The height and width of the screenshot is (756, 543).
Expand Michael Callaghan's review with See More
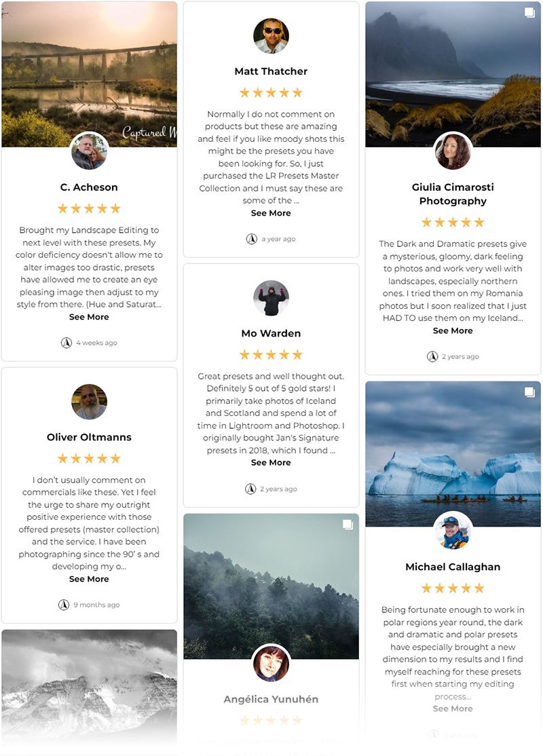click(453, 708)
